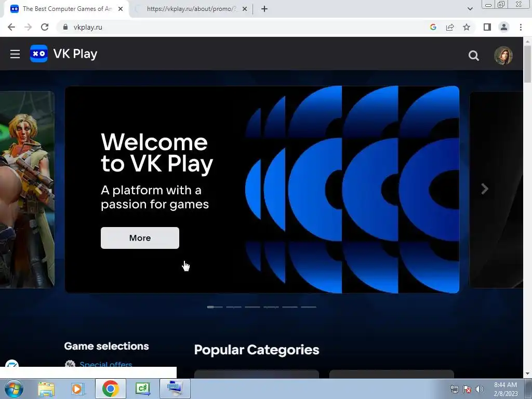Switch to the vkplay.ru/about/promo tab
Image resolution: width=532 pixels, height=399 pixels.
[191, 9]
